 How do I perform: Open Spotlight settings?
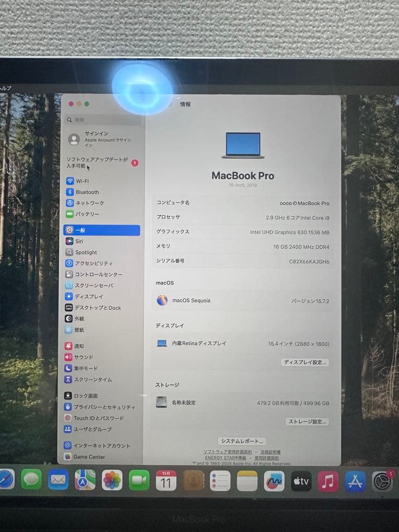[81, 252]
